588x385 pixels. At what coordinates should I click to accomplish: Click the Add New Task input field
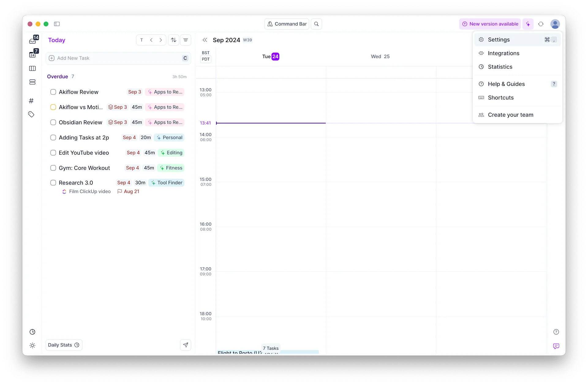(118, 58)
